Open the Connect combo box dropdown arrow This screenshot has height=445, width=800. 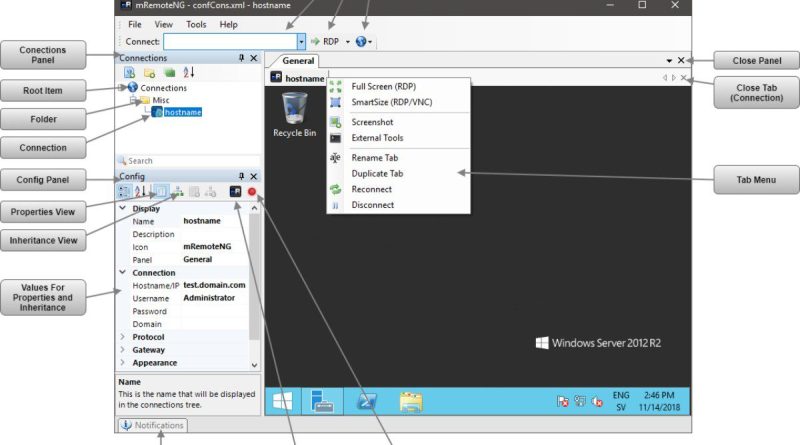click(x=302, y=41)
